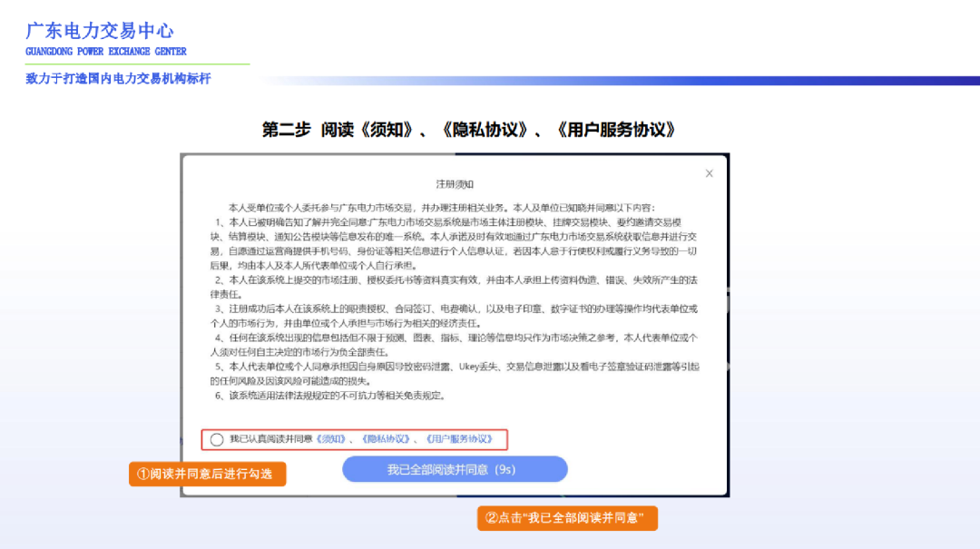Click the 我已全部阅读并同意 countdown button
The image size is (980, 549).
point(455,468)
